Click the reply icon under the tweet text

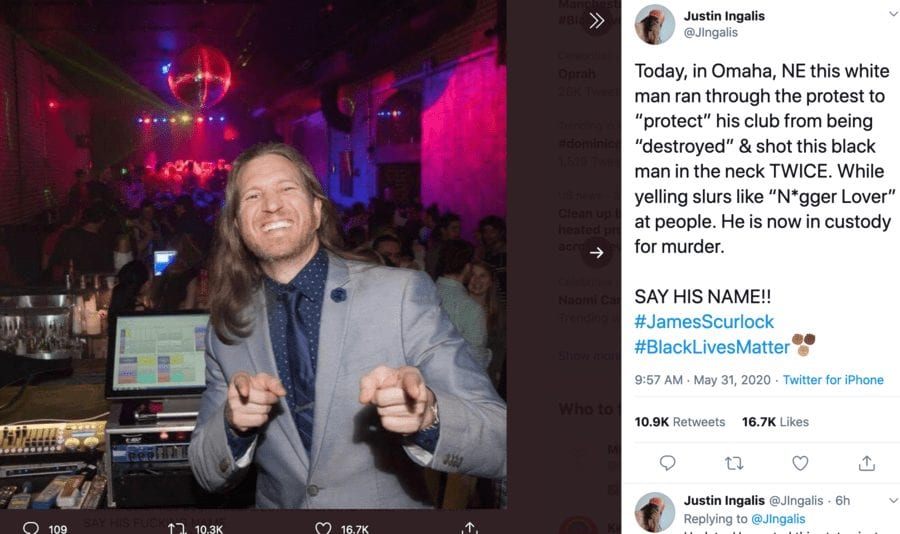pos(668,463)
